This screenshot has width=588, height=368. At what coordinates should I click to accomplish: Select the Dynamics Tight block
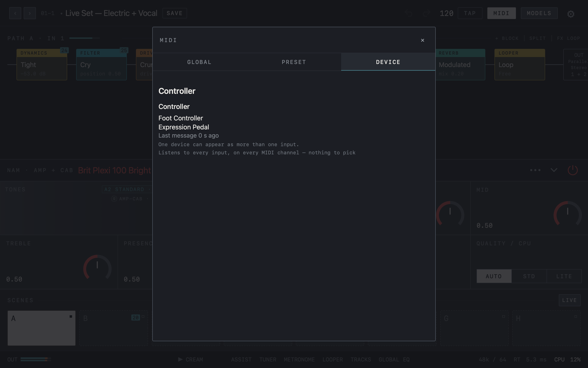pyautogui.click(x=42, y=64)
